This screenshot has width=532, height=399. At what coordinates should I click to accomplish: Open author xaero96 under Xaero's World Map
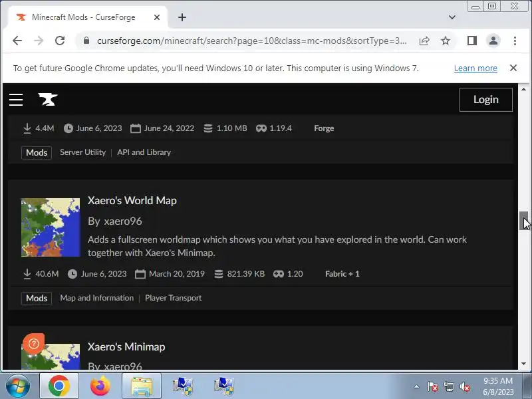point(123,221)
